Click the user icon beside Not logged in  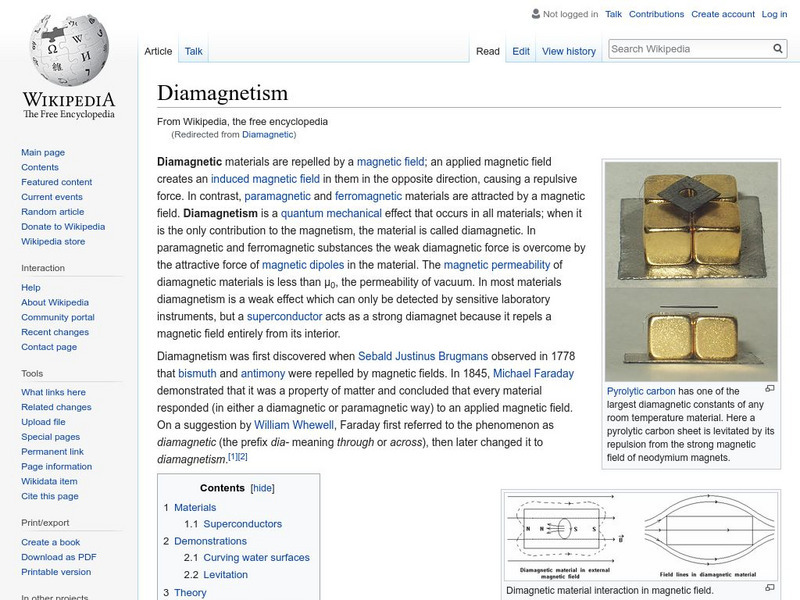coord(536,14)
